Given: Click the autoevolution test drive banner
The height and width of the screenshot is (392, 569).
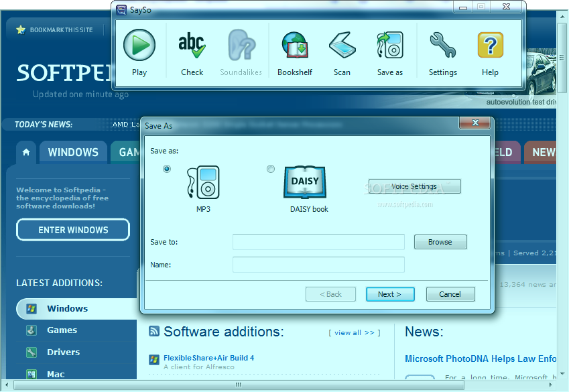Looking at the screenshot, I should [x=521, y=102].
